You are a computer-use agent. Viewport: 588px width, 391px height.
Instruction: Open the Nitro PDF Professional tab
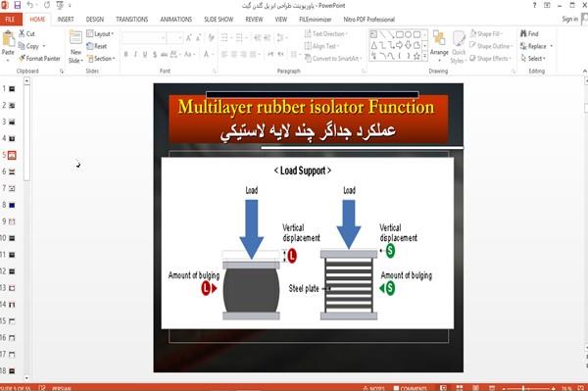pos(369,20)
